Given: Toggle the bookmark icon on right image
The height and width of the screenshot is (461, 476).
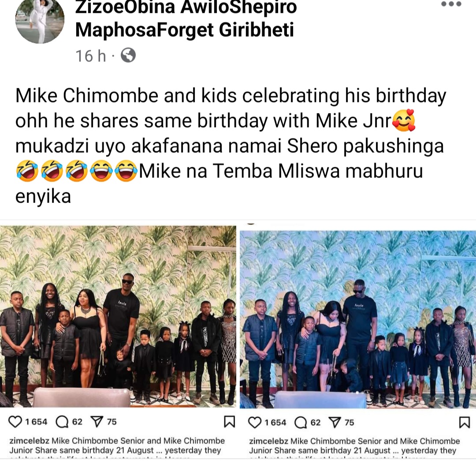Looking at the screenshot, I should [465, 423].
